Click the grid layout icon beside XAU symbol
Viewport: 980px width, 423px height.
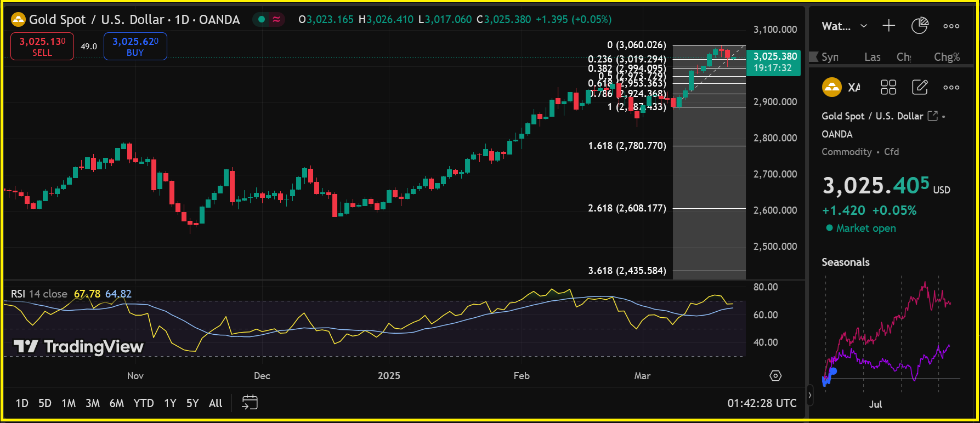(888, 87)
